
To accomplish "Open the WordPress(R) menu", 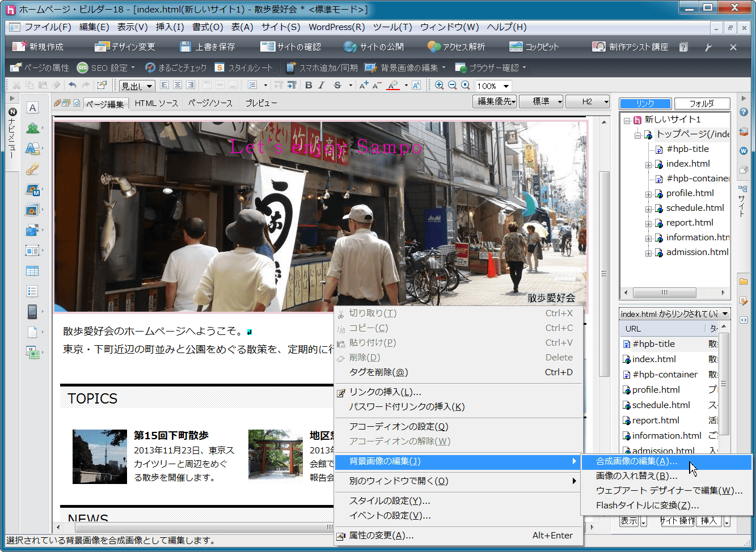I will [x=337, y=27].
